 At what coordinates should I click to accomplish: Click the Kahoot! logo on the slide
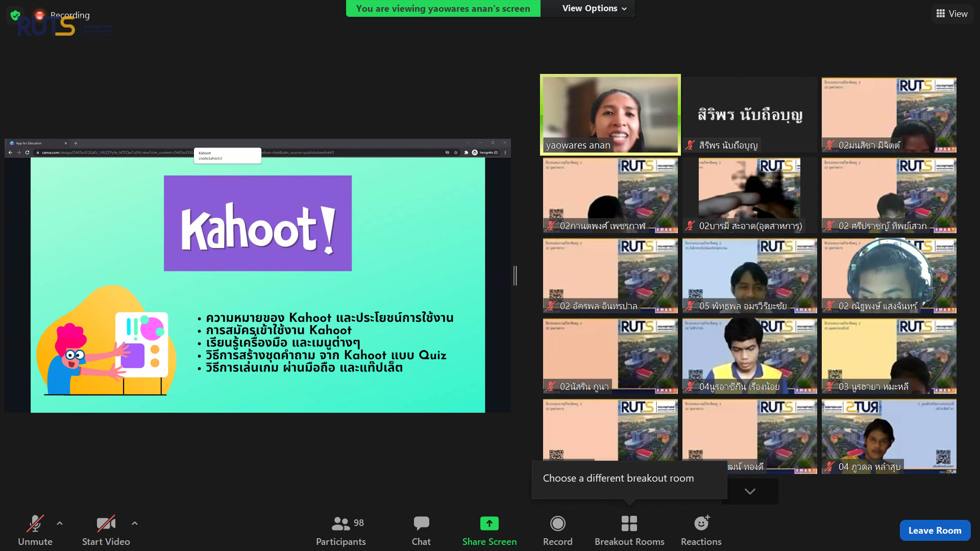(258, 223)
